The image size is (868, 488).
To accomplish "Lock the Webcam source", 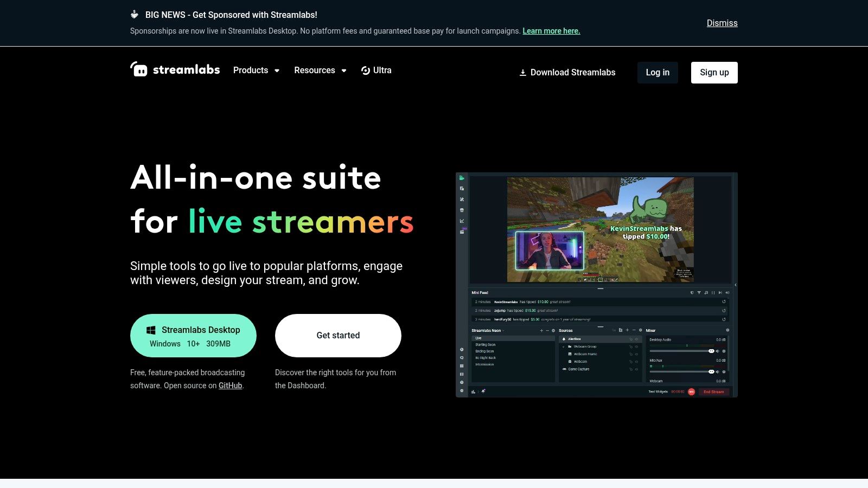I will [630, 362].
